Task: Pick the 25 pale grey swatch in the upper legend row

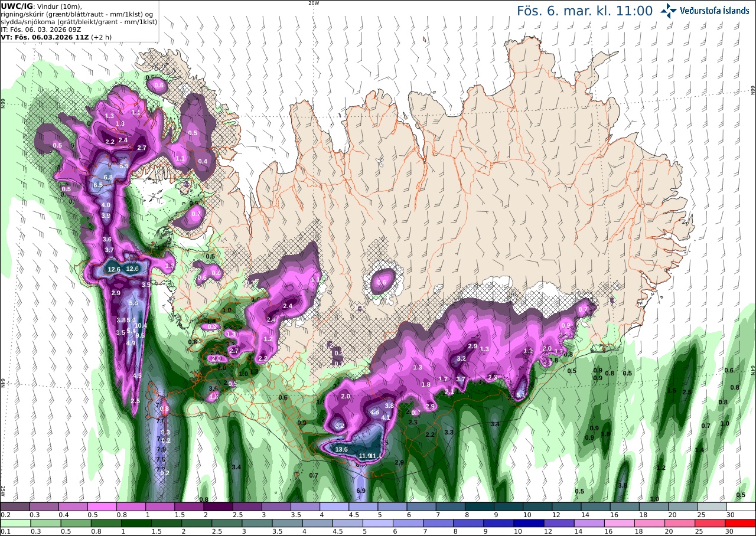Action: click(712, 506)
